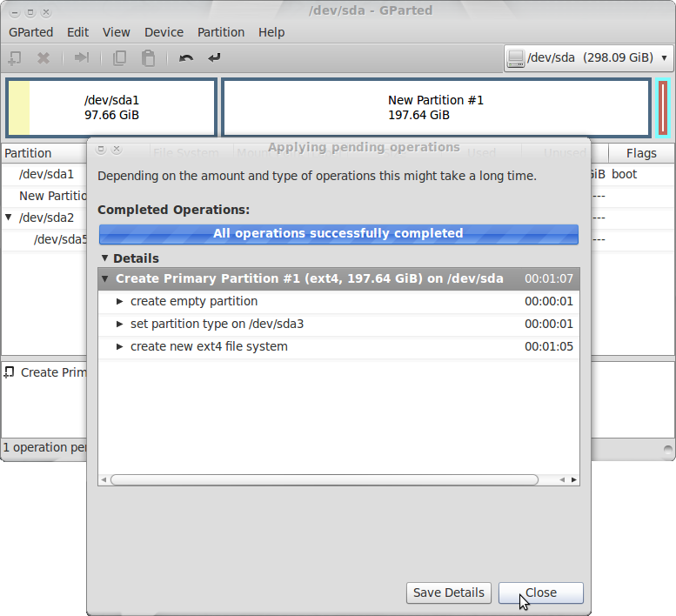Click the Close button in dialog
Image resolution: width=676 pixels, height=616 pixels.
(540, 593)
